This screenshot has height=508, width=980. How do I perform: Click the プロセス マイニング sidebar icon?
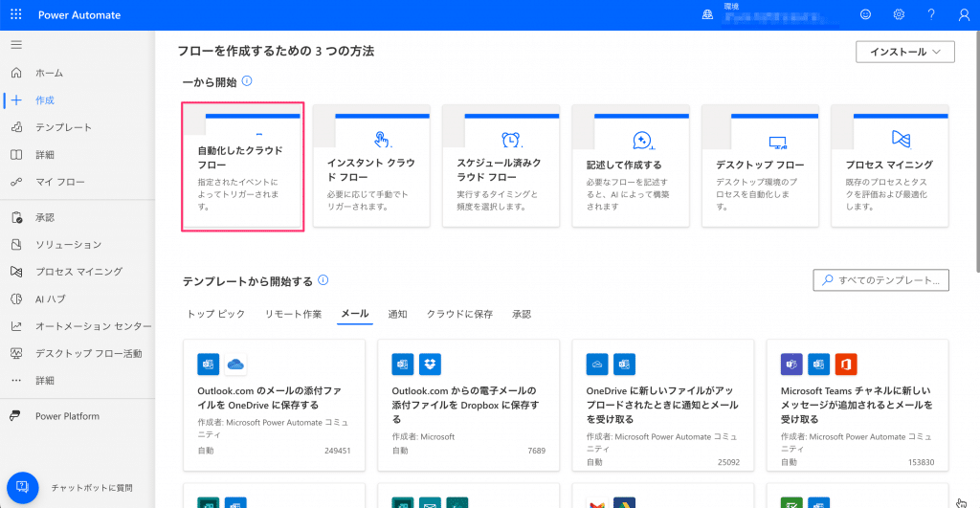16,272
